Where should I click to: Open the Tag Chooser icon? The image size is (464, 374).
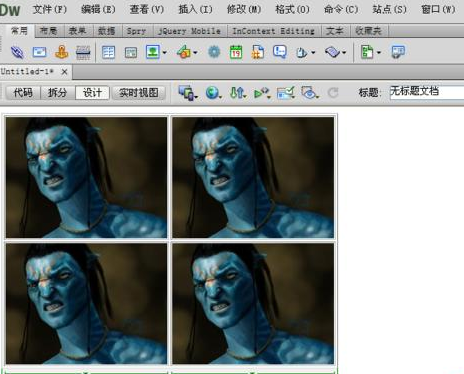pos(398,52)
